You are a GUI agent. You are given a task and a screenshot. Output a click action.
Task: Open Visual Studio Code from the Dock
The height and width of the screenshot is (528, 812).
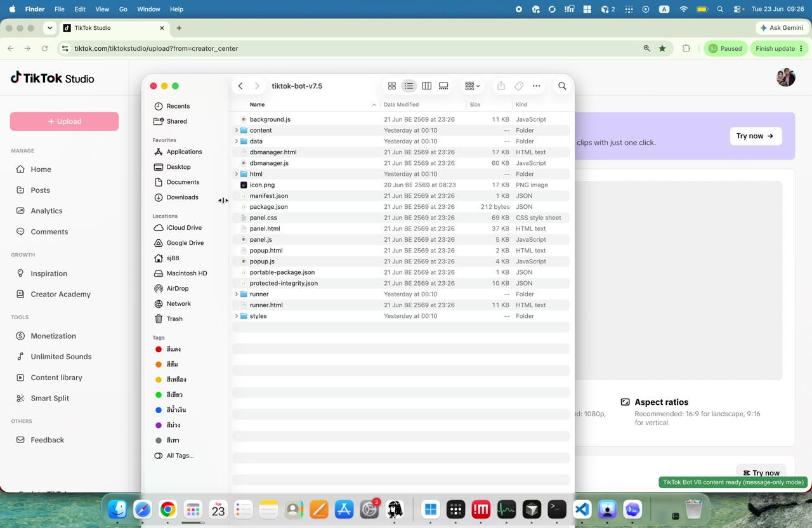point(582,510)
